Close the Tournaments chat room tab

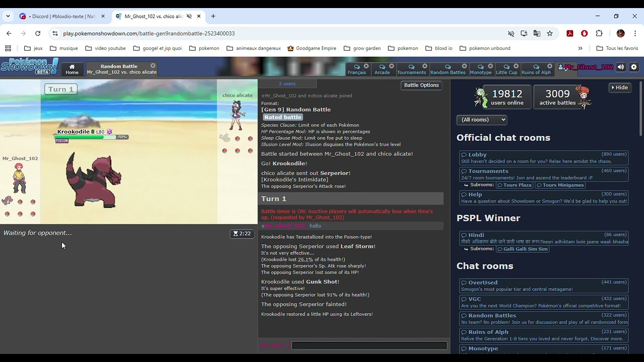click(x=425, y=66)
